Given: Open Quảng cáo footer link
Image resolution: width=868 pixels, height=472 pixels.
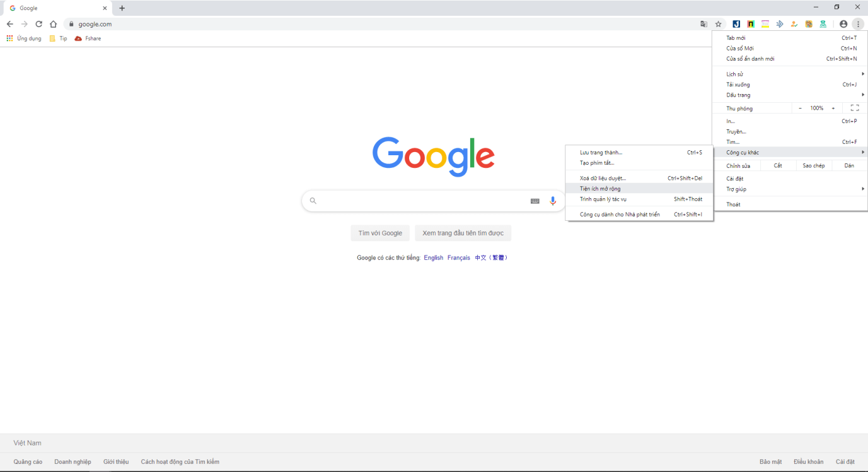Looking at the screenshot, I should click(28, 462).
